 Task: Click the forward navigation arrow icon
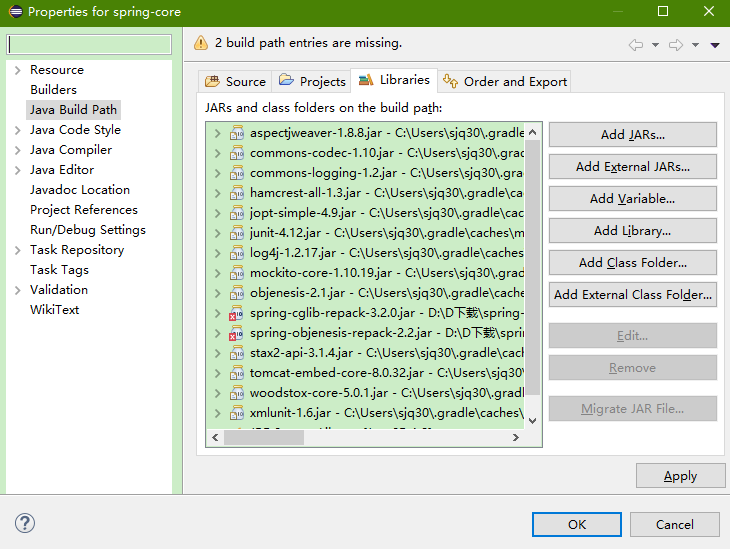(x=676, y=44)
